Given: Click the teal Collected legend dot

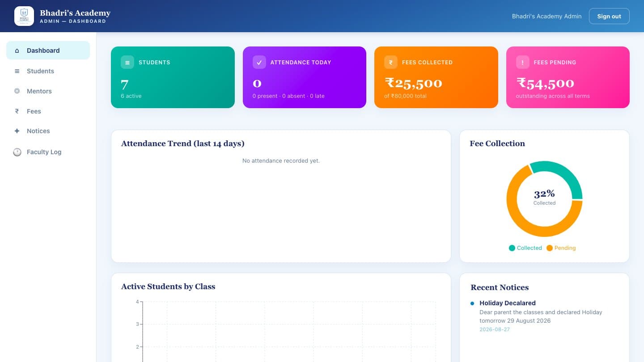Looking at the screenshot, I should [512, 248].
